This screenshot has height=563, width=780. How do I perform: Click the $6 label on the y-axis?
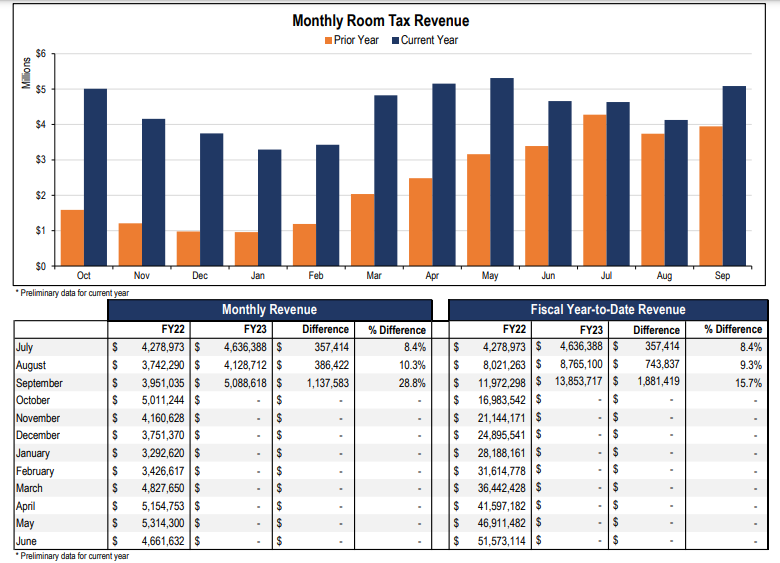[41, 53]
